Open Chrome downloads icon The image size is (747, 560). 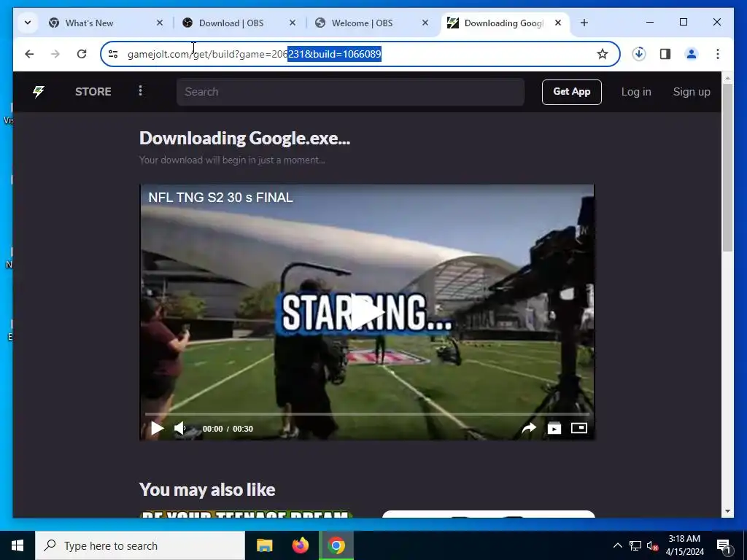[x=639, y=54]
